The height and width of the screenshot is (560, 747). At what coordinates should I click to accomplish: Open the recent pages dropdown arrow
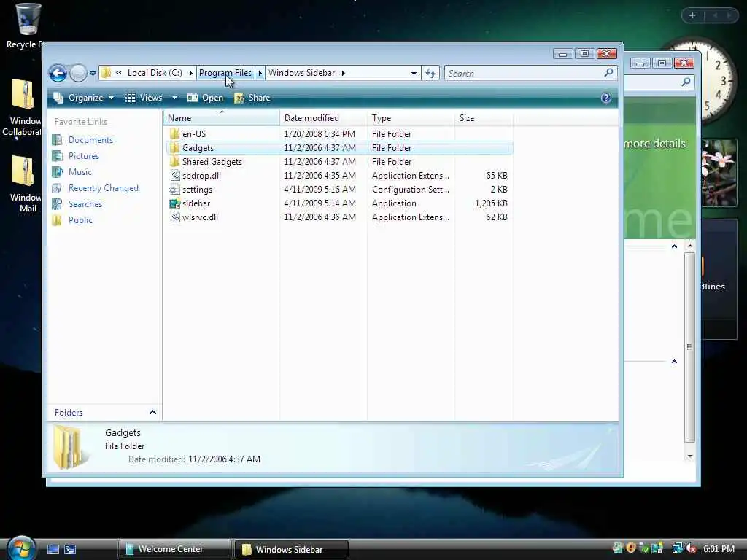(93, 74)
